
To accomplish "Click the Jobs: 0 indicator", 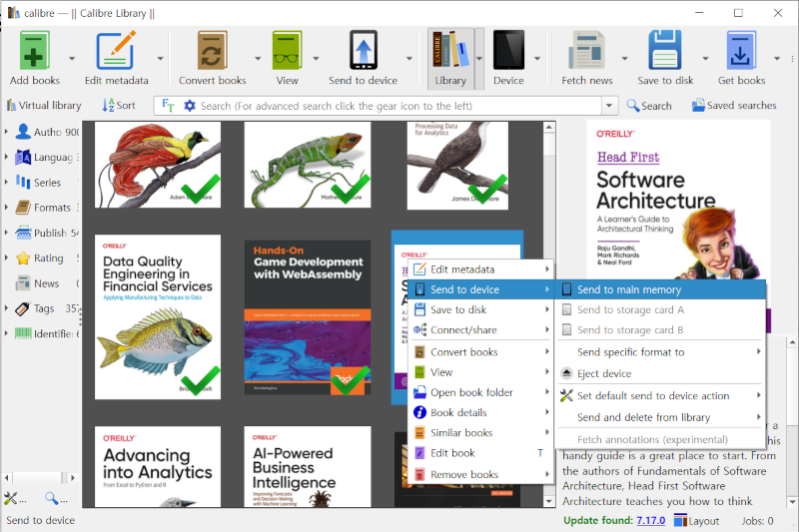I will pos(757,521).
